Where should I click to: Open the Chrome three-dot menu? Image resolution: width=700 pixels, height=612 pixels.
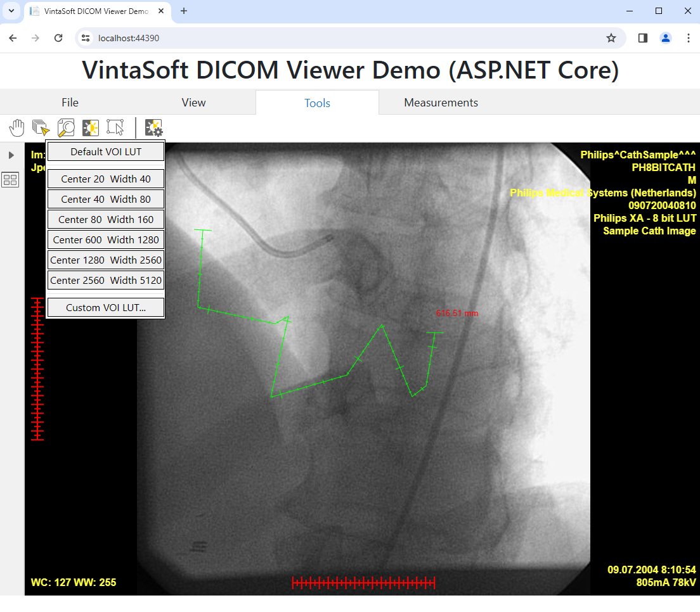[x=688, y=38]
